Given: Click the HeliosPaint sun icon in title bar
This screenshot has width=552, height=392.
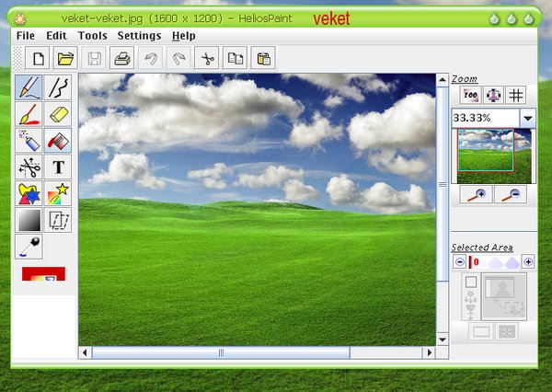Looking at the screenshot, I should [x=20, y=18].
